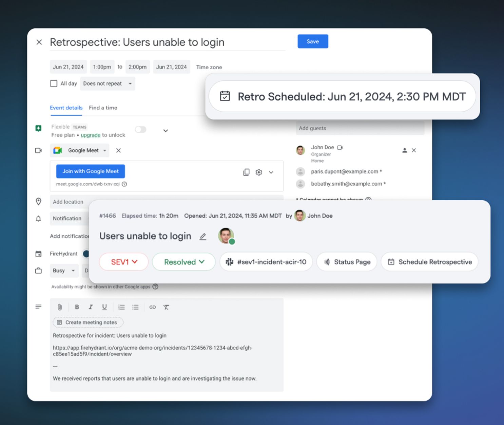Open the start date Jun 21, 2024
Viewport: 504px width, 425px height.
tap(68, 67)
